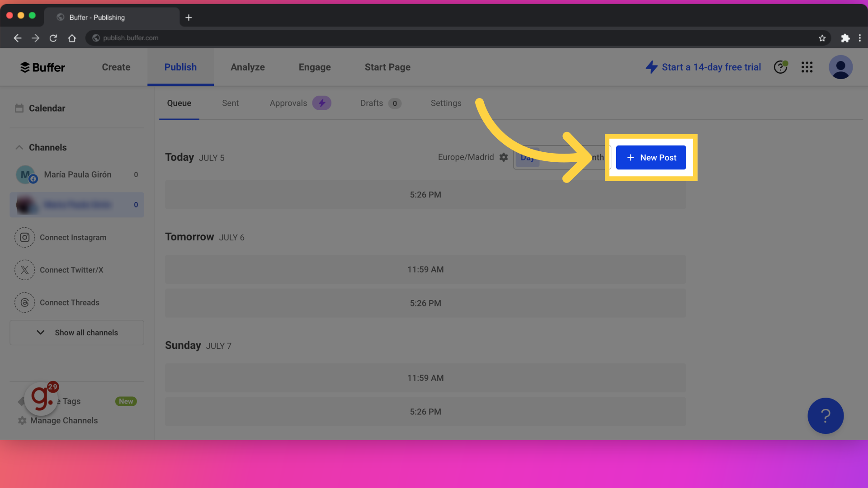
Task: Click the Connect Instagram icon
Action: tap(24, 237)
